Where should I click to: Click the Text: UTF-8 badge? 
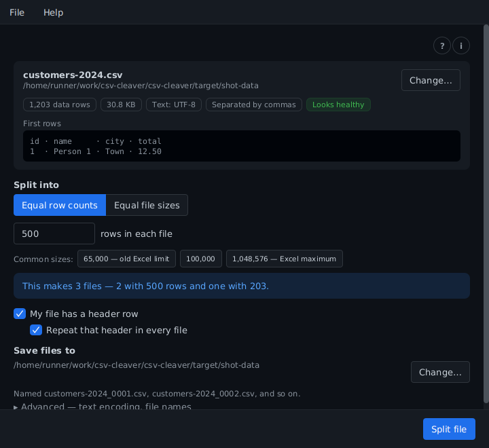tap(174, 105)
